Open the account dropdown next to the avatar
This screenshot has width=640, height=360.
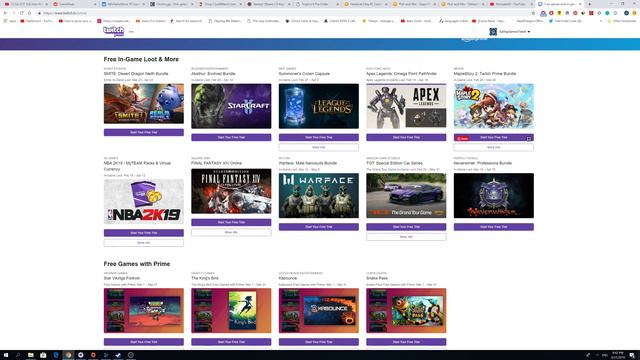point(529,31)
